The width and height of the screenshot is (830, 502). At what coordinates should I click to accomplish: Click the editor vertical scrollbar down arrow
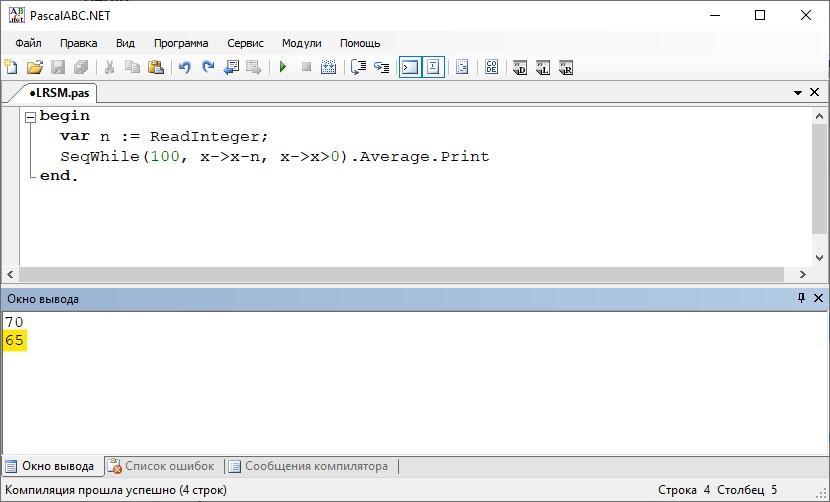819,258
